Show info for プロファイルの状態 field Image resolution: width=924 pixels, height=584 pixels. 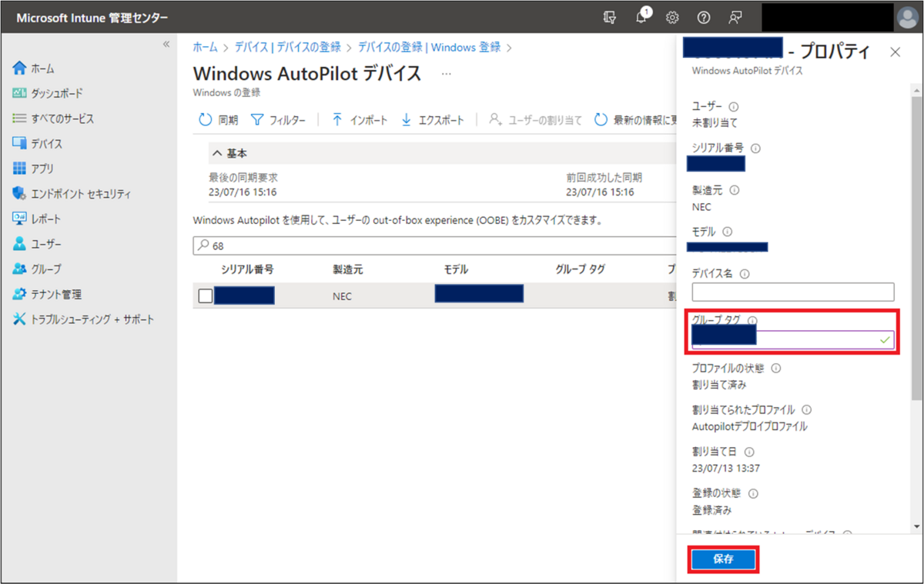(775, 368)
